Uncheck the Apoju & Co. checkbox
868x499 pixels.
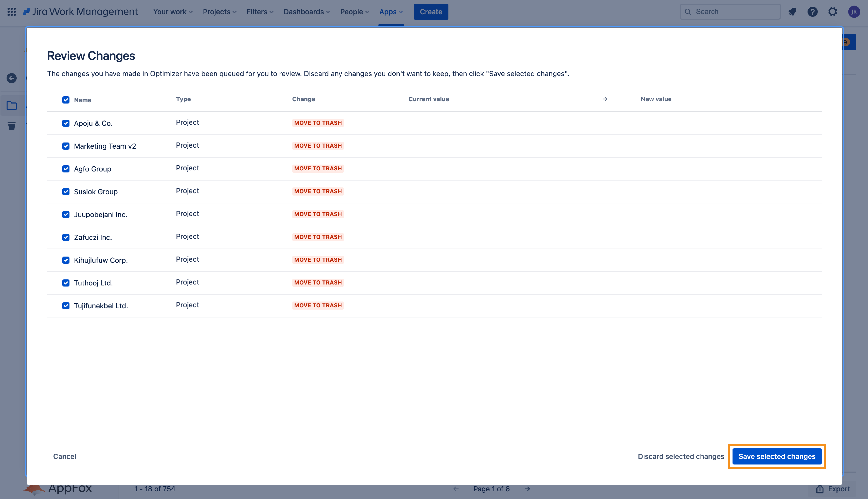pos(66,123)
